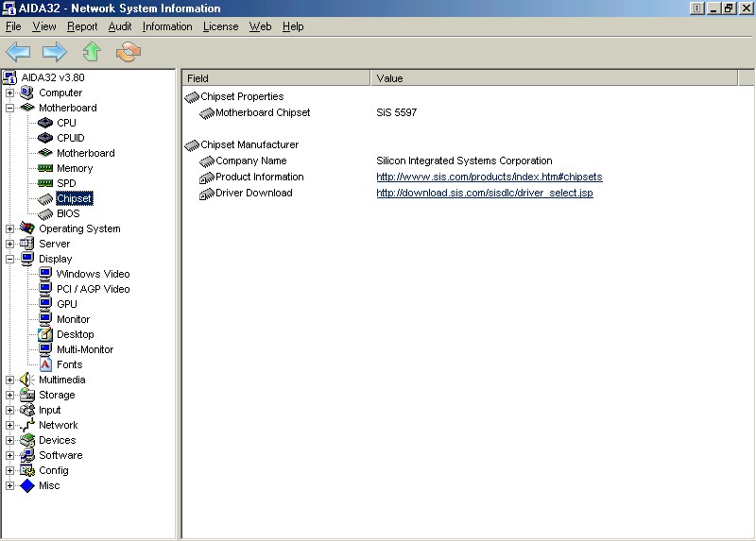Click the blue Back arrow toolbar icon

[18, 52]
